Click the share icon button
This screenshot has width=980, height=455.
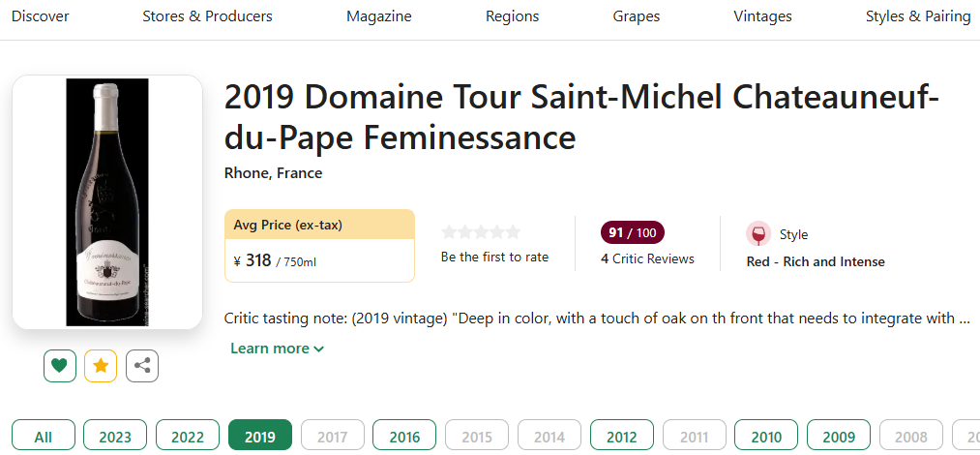[142, 366]
